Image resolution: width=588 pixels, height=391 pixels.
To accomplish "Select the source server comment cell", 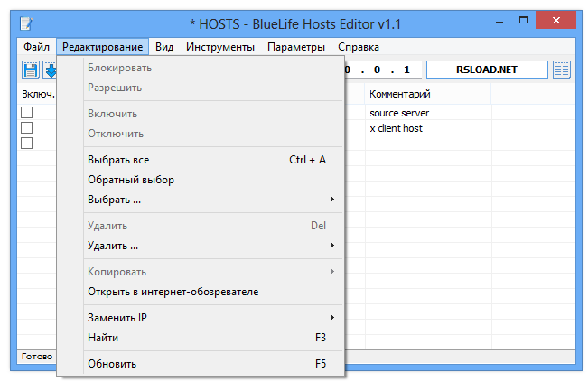I will tap(427, 113).
